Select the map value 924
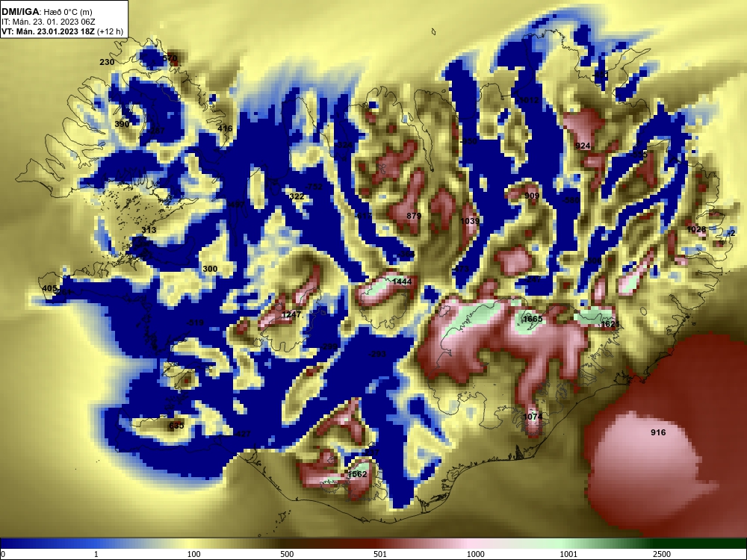The image size is (747, 560). [583, 146]
